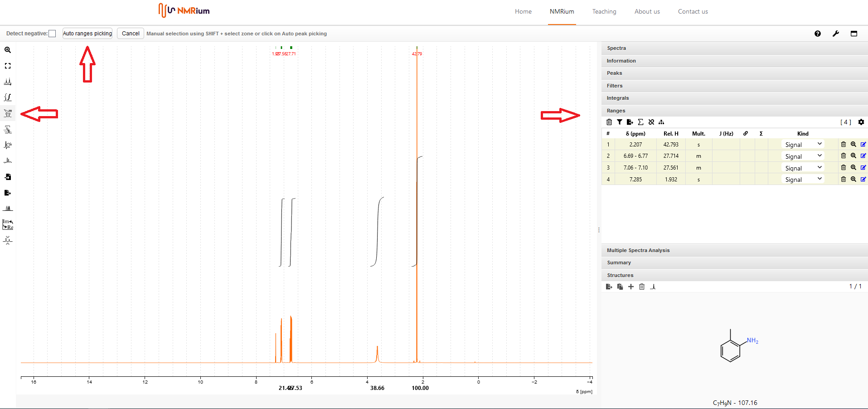Zoom to range 4 at 7.285 ppm
The height and width of the screenshot is (409, 868).
(853, 179)
